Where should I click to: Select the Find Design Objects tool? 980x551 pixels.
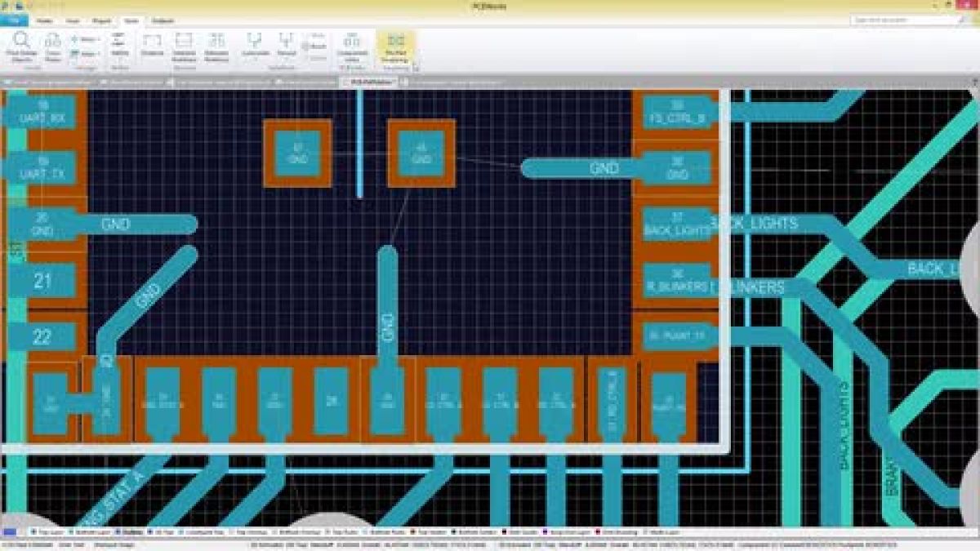tap(20, 45)
